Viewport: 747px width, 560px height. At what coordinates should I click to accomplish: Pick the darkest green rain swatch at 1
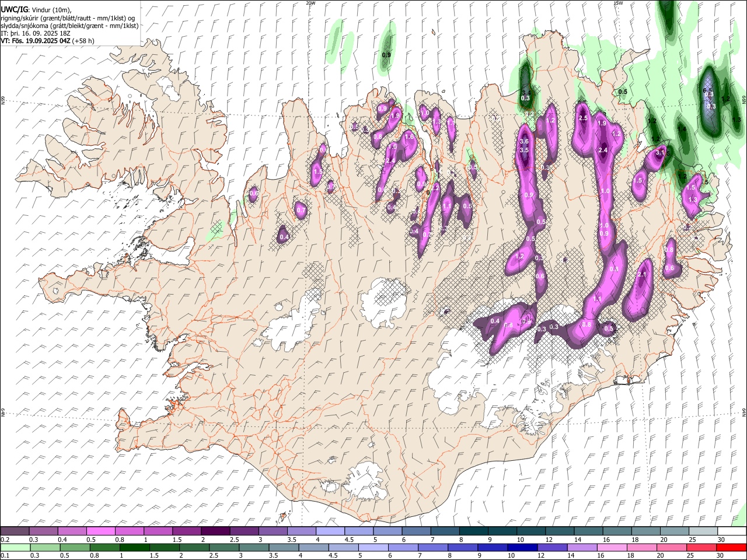pos(134,548)
